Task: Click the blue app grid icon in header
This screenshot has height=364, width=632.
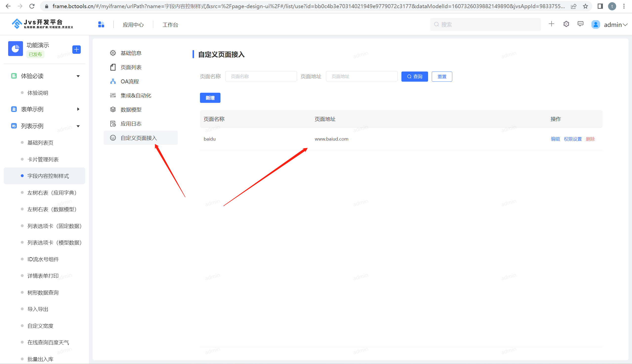Action: (x=101, y=24)
